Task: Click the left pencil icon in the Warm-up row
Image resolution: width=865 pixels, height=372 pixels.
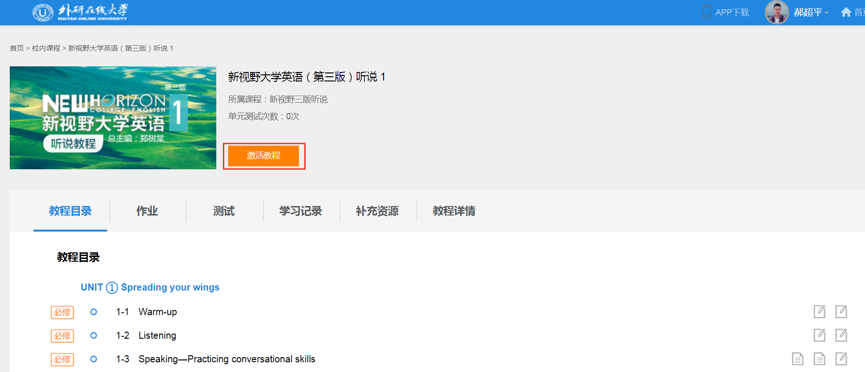Action: [820, 312]
